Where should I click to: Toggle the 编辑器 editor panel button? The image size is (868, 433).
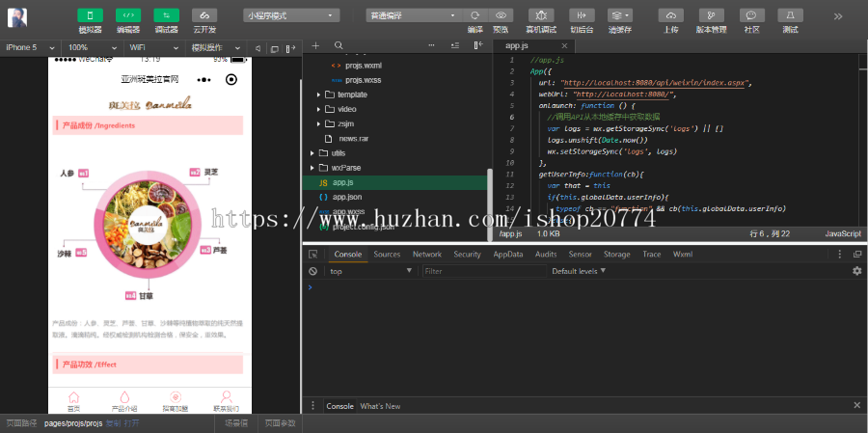pos(127,15)
